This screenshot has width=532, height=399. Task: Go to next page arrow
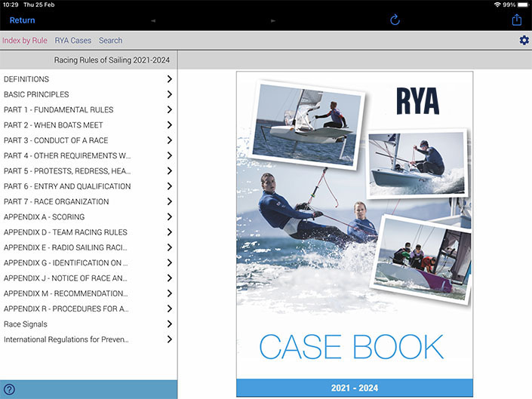point(273,20)
